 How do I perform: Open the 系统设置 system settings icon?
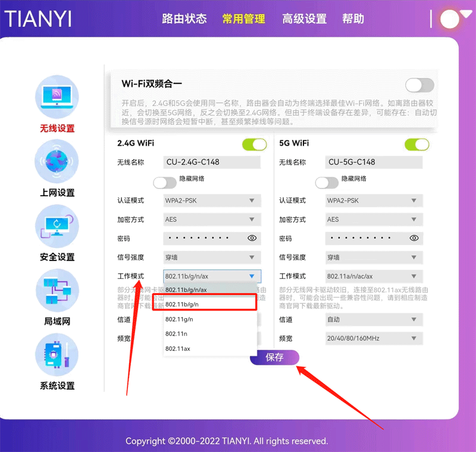click(x=57, y=356)
